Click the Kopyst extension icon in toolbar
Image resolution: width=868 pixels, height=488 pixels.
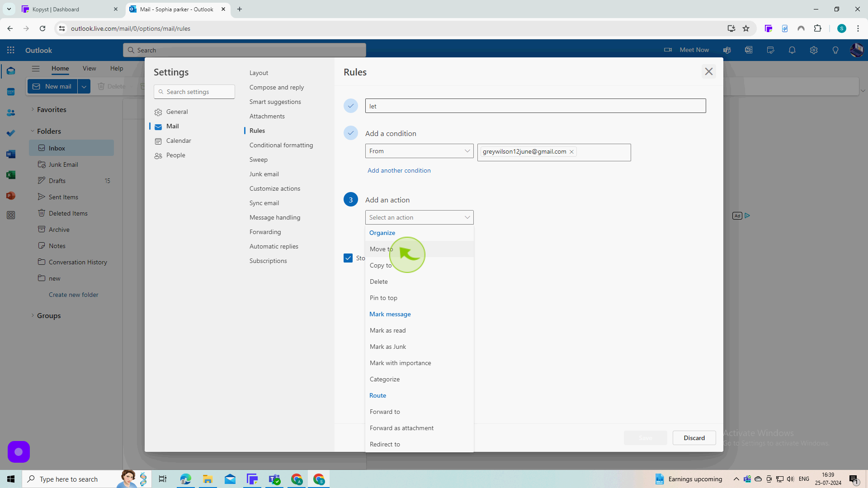769,28
